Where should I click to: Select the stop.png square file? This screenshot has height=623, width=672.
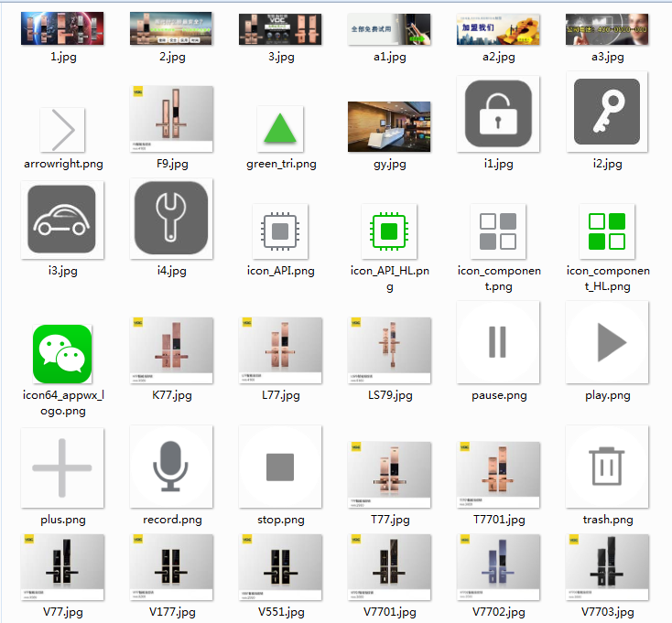click(x=280, y=467)
